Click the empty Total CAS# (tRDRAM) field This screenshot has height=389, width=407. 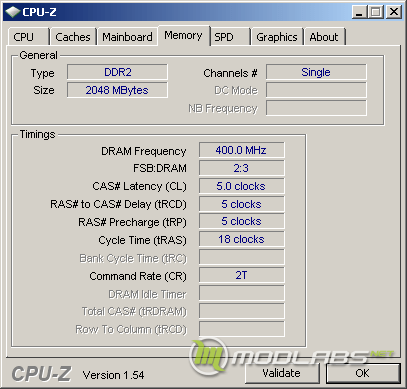coord(242,311)
